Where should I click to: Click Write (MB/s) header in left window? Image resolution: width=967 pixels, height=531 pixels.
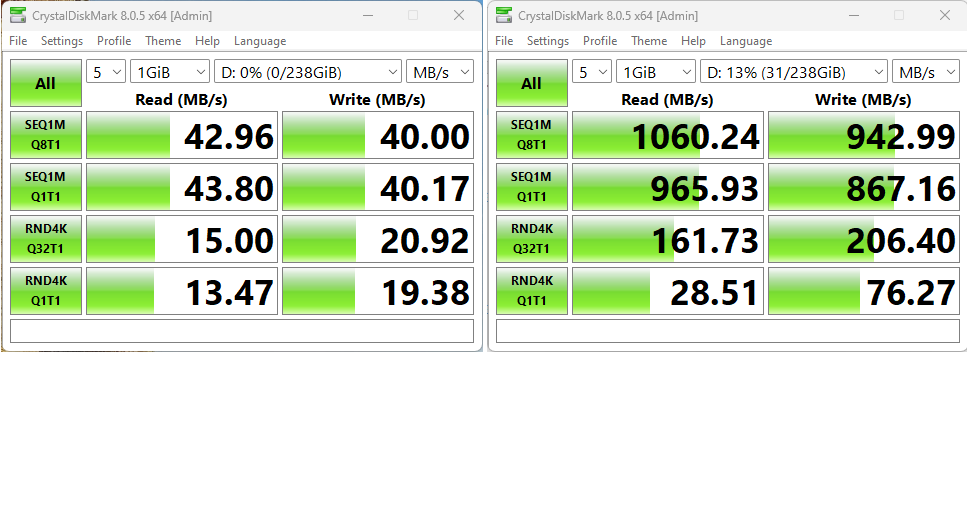pos(377,99)
